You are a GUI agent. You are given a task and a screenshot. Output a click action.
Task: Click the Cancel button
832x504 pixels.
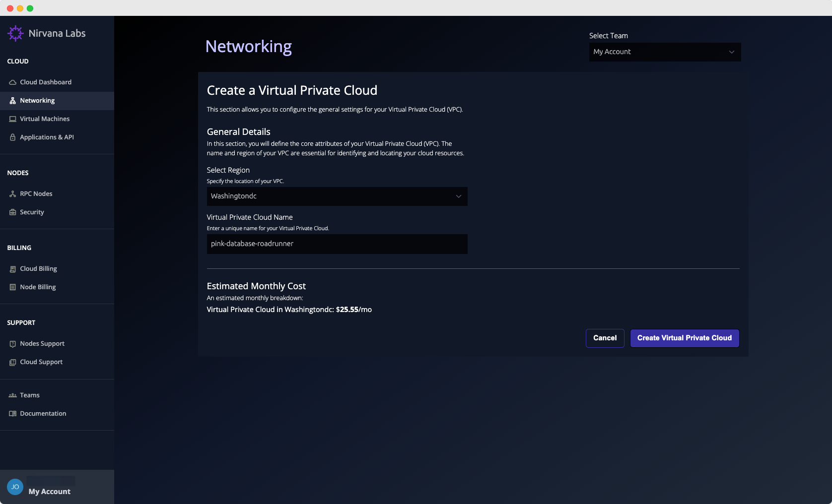pyautogui.click(x=605, y=338)
